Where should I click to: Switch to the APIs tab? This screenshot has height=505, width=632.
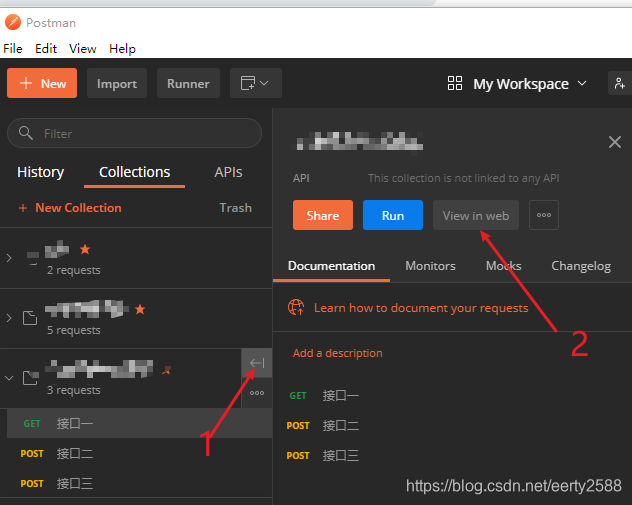click(228, 172)
